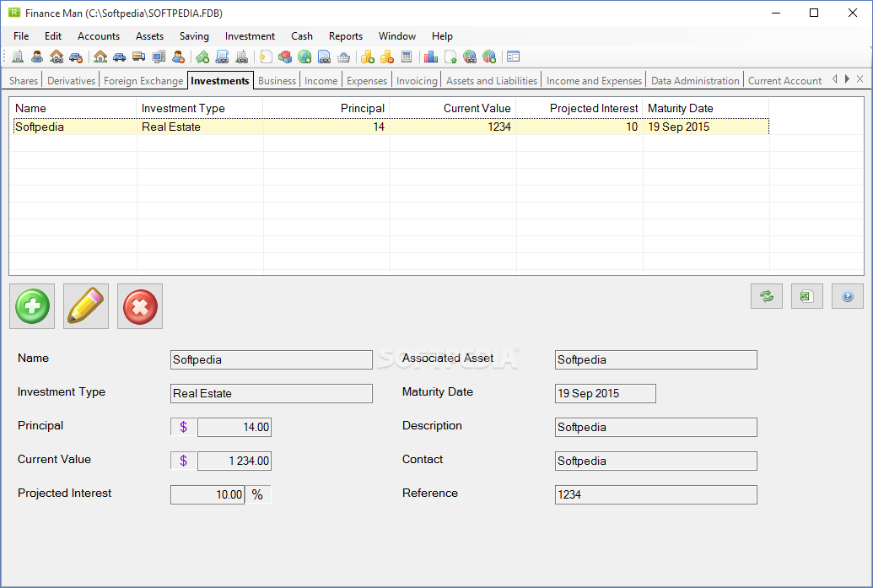Switch to the Foreign Exchange tab
The height and width of the screenshot is (588, 873).
pyautogui.click(x=143, y=81)
